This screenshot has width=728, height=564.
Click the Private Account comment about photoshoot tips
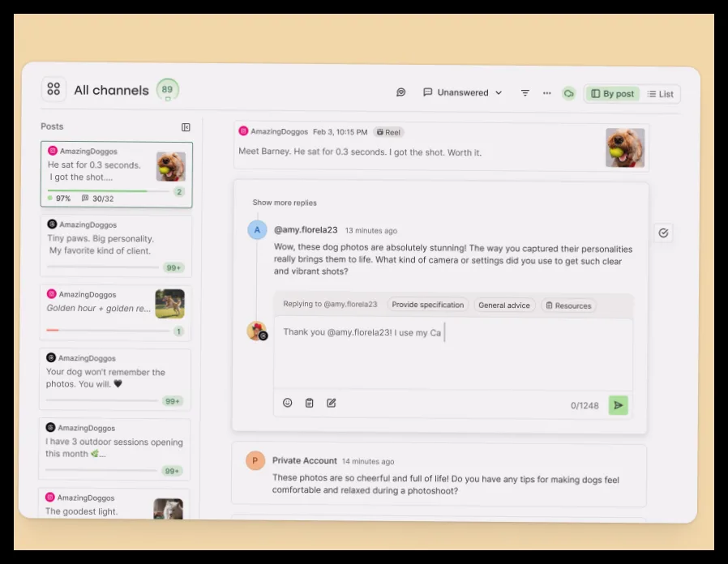(446, 484)
